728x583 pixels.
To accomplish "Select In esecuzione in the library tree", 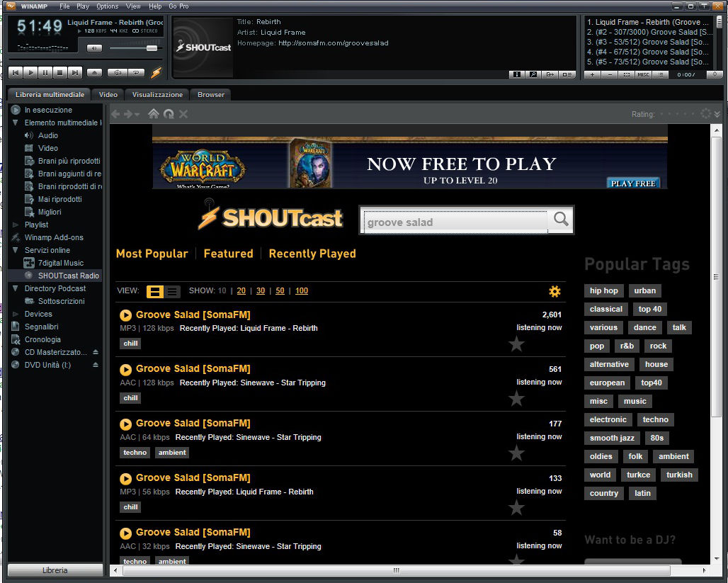I will [48, 110].
